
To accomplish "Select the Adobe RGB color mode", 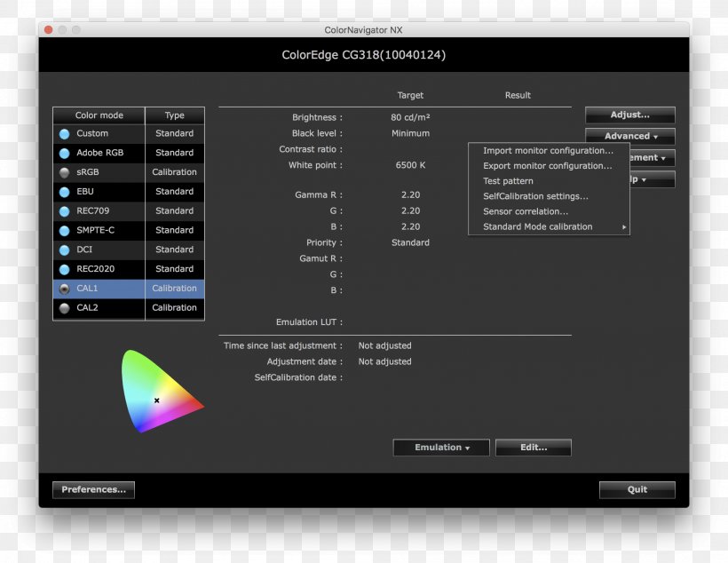I will [129, 153].
